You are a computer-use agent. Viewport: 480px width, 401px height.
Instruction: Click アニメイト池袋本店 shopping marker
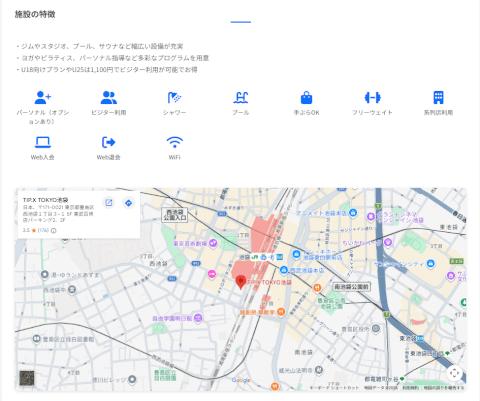[353, 212]
